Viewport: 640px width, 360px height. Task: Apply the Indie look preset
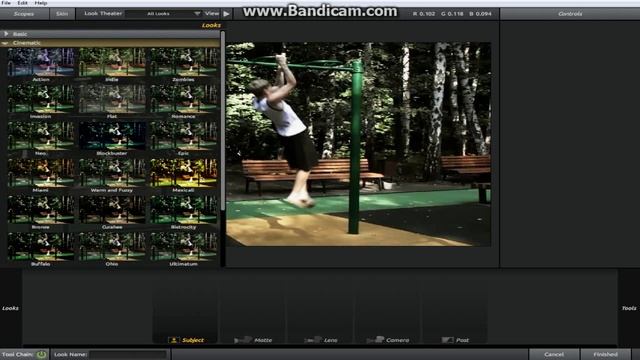click(x=112, y=62)
